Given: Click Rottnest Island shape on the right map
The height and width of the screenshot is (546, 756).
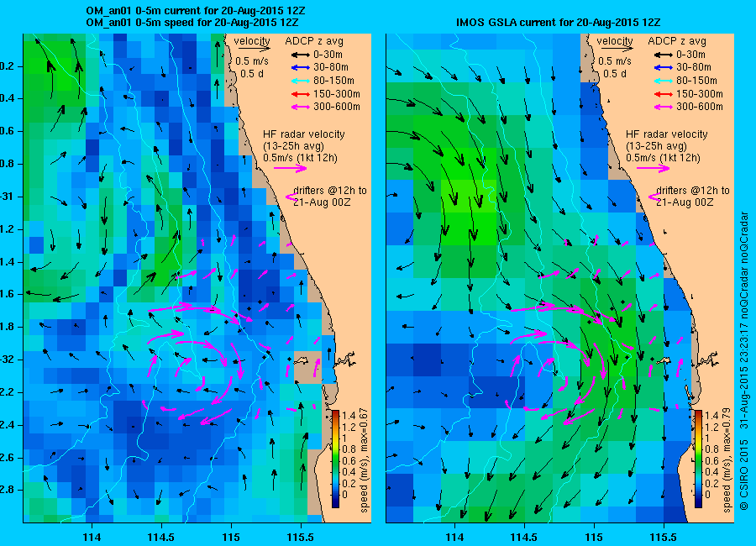Looking at the screenshot, I should [x=665, y=360].
